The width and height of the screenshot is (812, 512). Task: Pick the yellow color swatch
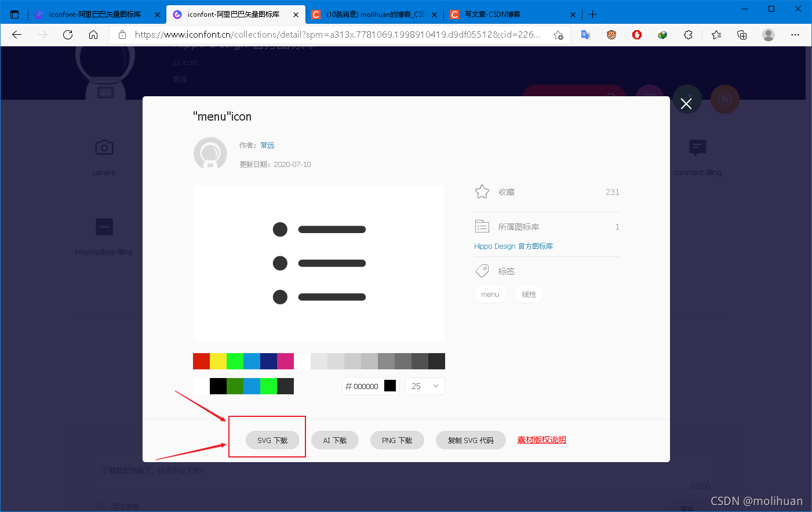click(x=218, y=361)
